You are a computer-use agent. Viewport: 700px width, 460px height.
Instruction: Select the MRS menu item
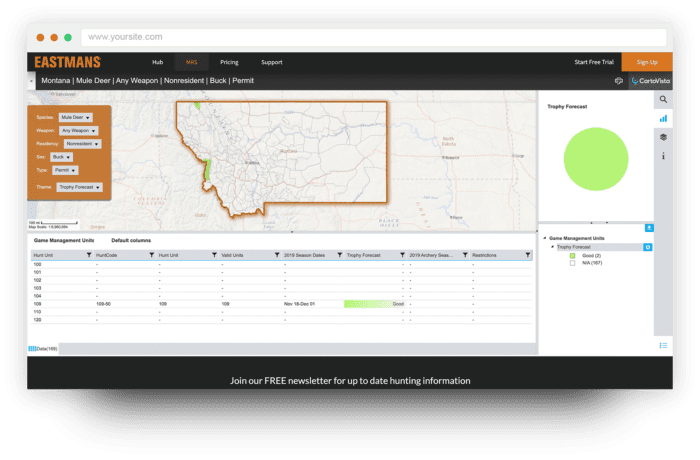tap(192, 62)
